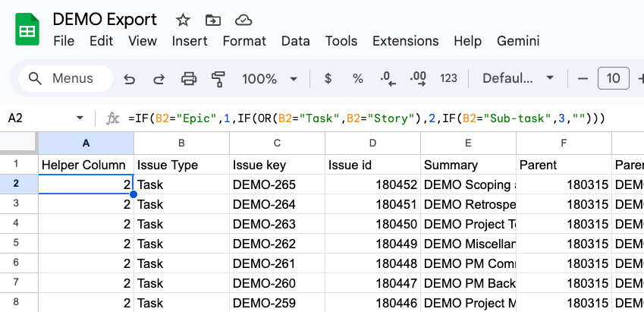Select cell with issue id 180448
The height and width of the screenshot is (312, 644).
point(372,263)
